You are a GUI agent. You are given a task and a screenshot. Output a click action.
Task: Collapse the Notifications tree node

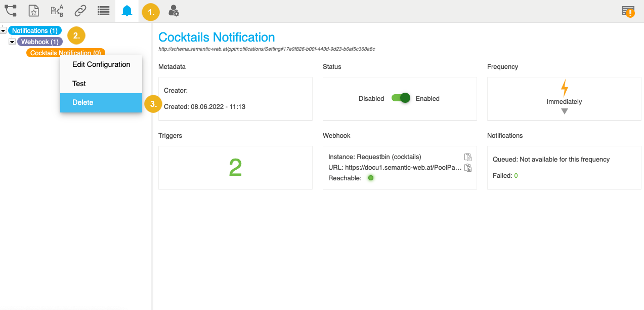click(x=4, y=30)
